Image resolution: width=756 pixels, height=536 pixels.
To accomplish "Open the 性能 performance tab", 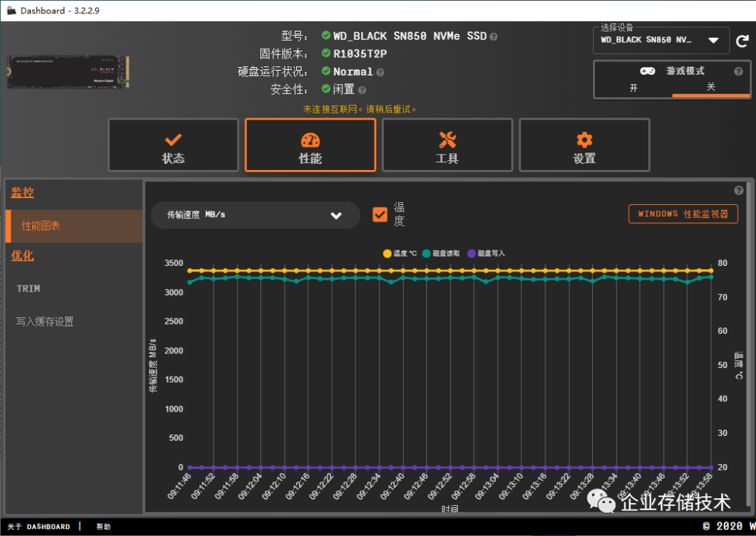I will [x=311, y=145].
